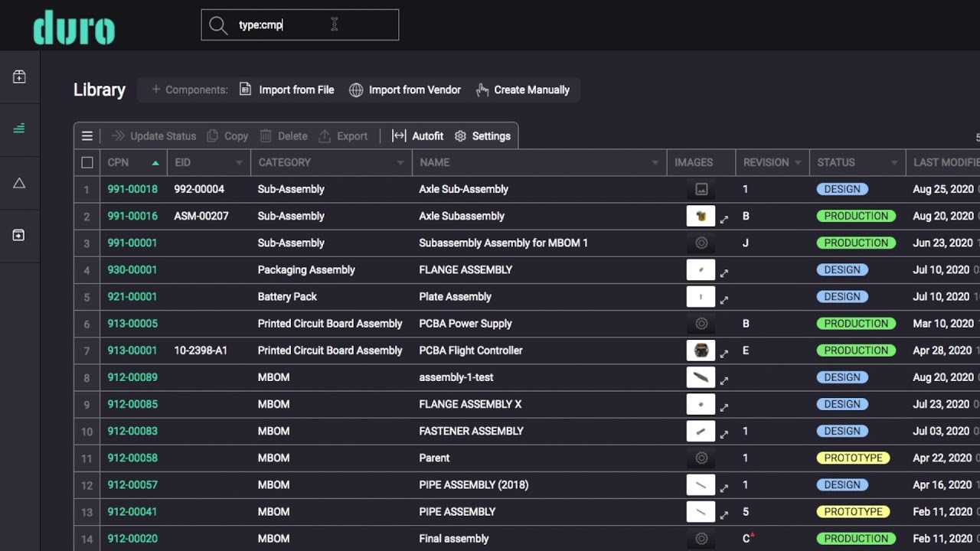This screenshot has height=551, width=980.
Task: Open the CATEGORY column filter dropdown
Action: (x=400, y=162)
